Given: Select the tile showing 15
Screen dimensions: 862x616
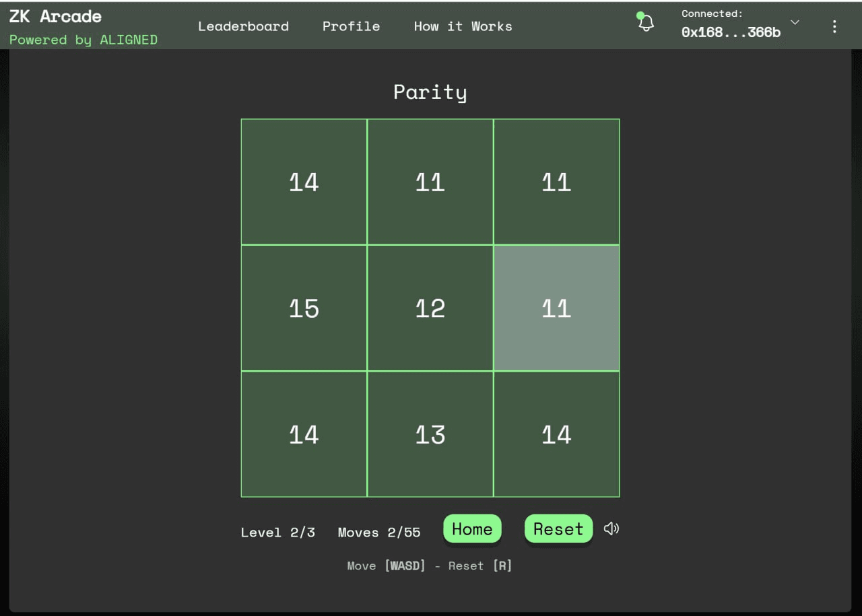Looking at the screenshot, I should pyautogui.click(x=304, y=308).
